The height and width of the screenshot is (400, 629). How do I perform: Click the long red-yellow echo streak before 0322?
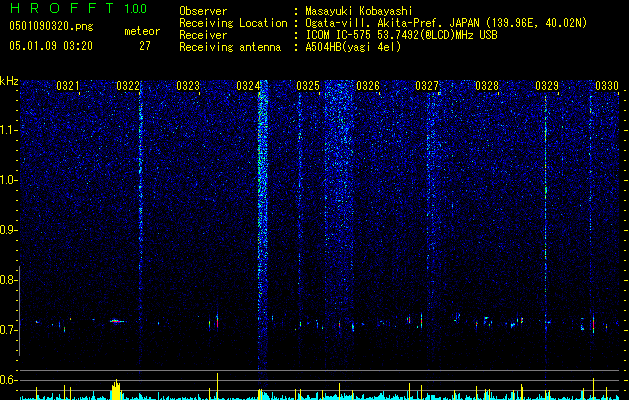pos(117,321)
